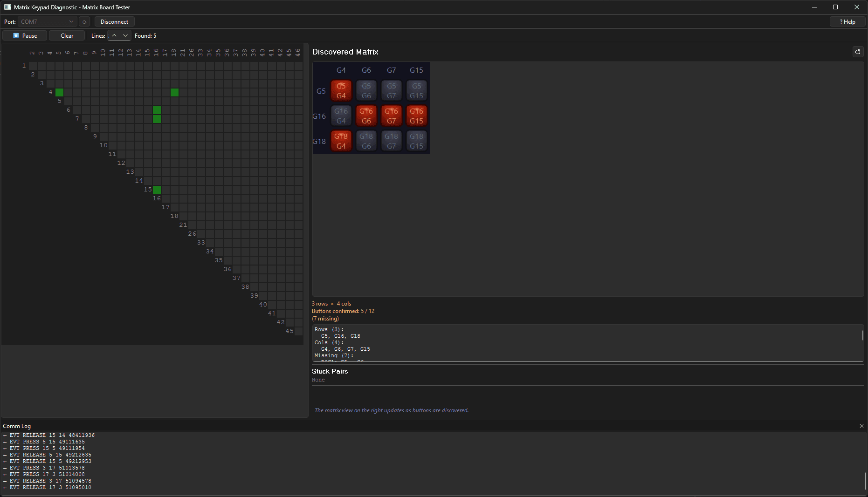The image size is (868, 497).
Task: Click the G7 column header
Action: point(392,70)
